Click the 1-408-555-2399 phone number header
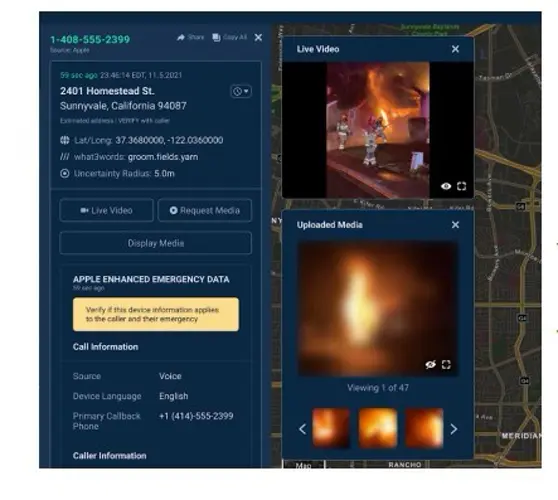 [90, 39]
